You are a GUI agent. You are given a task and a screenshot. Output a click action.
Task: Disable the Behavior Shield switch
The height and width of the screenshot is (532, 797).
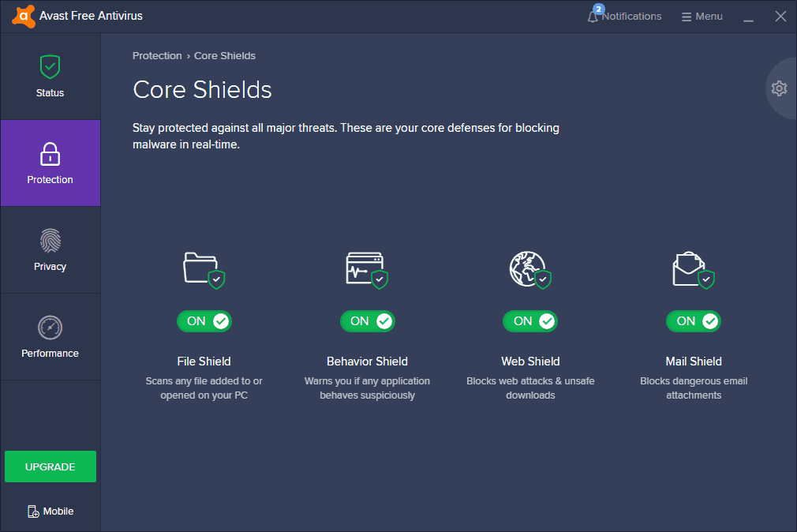pyautogui.click(x=367, y=321)
